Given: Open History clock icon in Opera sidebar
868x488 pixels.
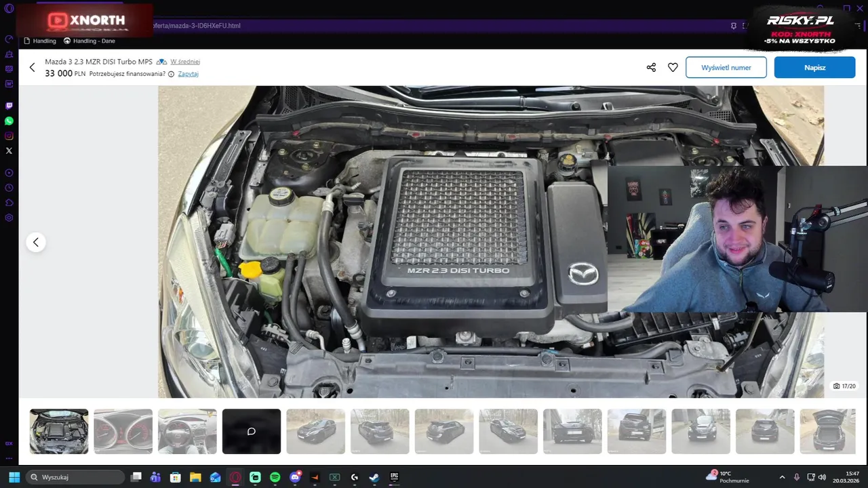Looking at the screenshot, I should [9, 188].
